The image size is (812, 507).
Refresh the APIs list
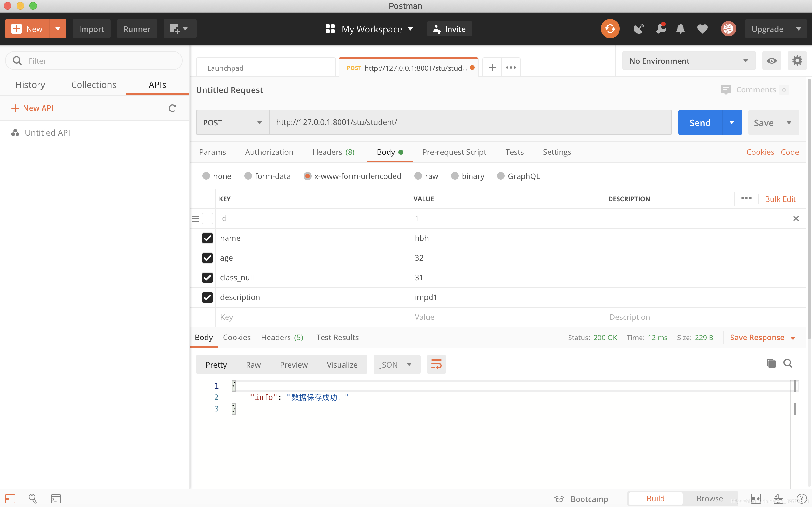click(172, 108)
